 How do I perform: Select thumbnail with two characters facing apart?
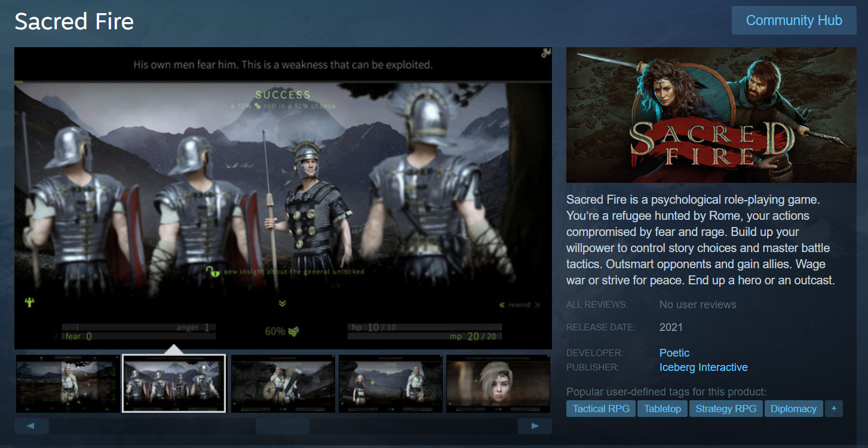pos(391,383)
